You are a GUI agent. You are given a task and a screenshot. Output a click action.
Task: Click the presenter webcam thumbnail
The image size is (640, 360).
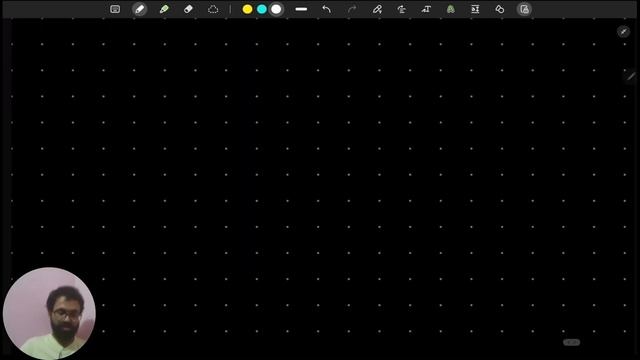(49, 313)
